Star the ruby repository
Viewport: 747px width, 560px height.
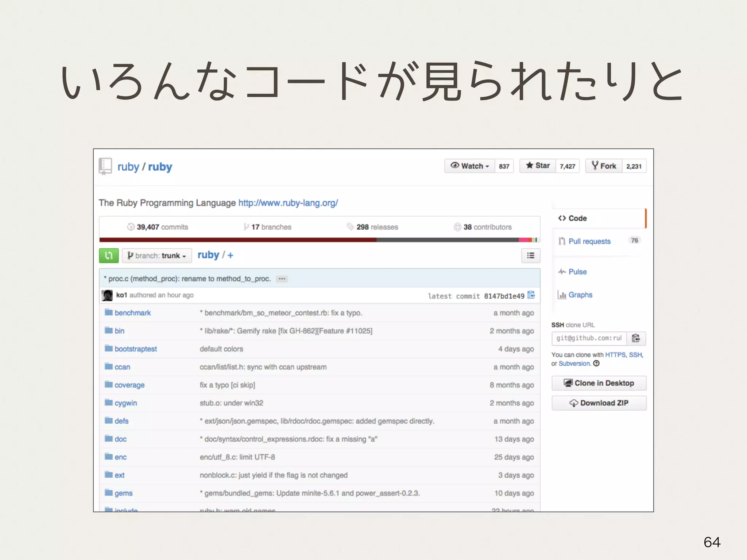click(x=538, y=166)
